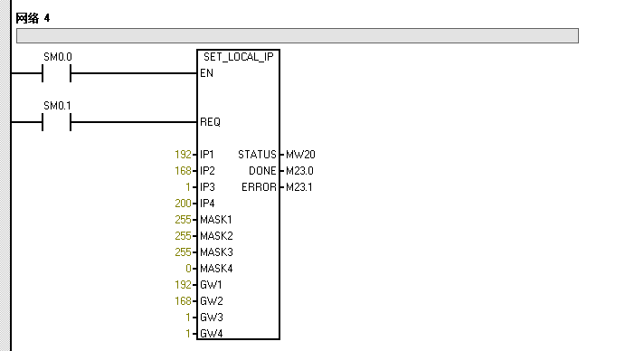Click the MASK1 pin label
Screen dimensions: 644x351
click(216, 220)
